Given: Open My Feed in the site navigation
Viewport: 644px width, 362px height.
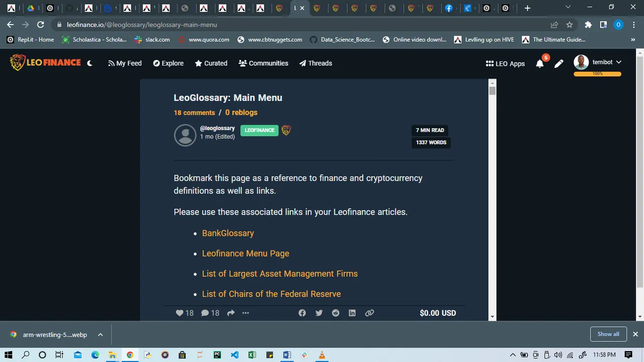Looking at the screenshot, I should (125, 63).
